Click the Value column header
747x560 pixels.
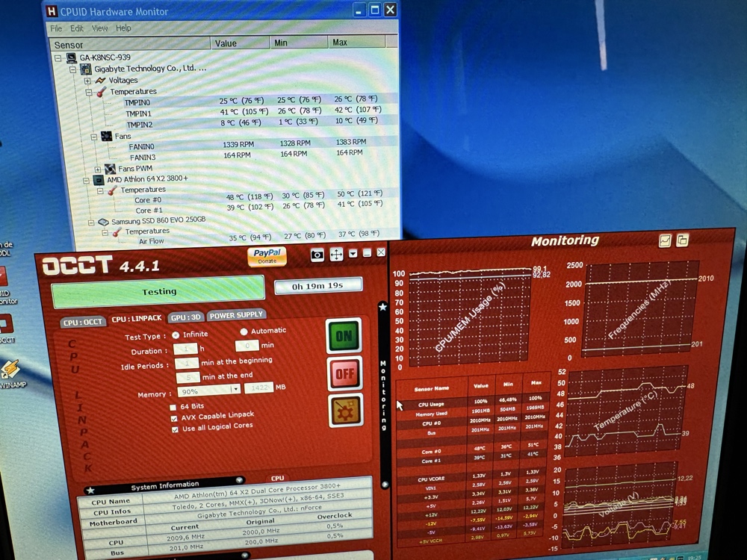point(240,43)
